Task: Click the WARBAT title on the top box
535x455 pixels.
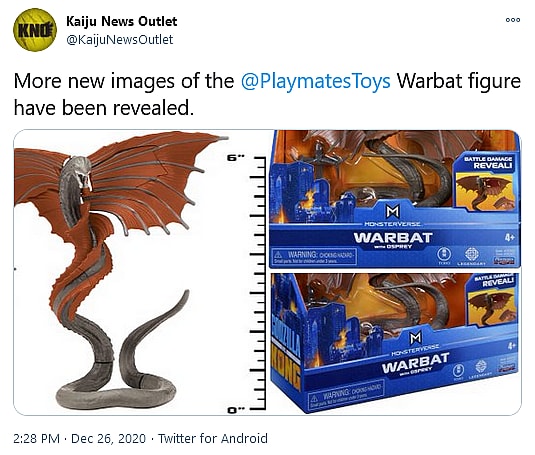Action: [x=393, y=237]
